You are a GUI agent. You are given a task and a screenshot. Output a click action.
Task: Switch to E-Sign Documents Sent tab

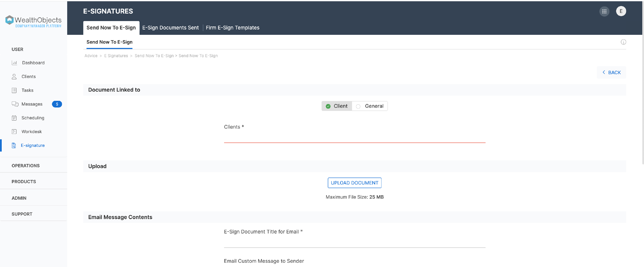(x=170, y=28)
